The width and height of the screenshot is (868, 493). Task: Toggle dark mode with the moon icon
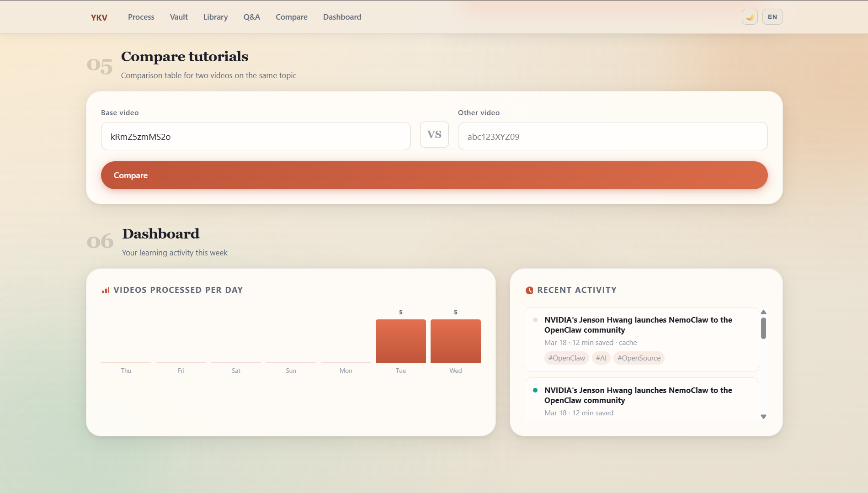pos(749,16)
